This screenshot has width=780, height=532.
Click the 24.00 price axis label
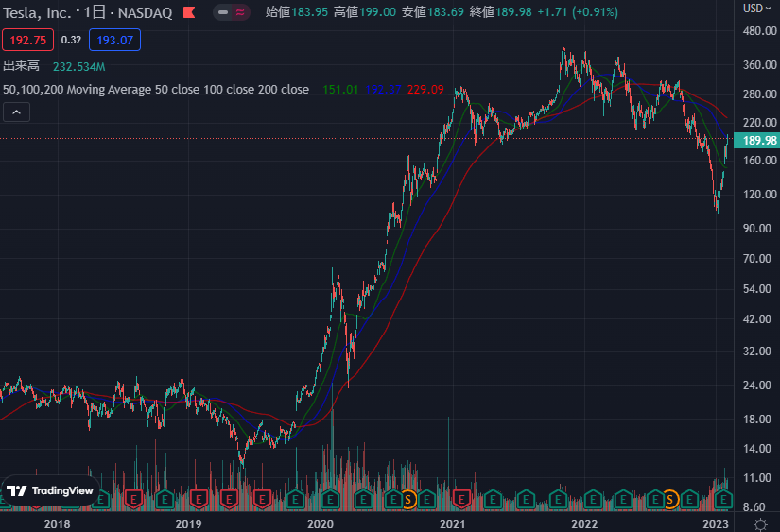pyautogui.click(x=756, y=386)
